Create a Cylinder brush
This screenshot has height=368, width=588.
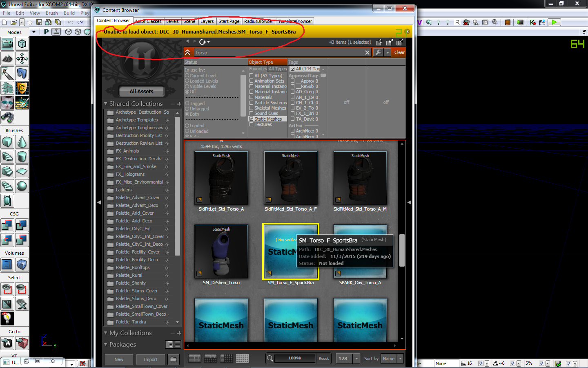(22, 157)
